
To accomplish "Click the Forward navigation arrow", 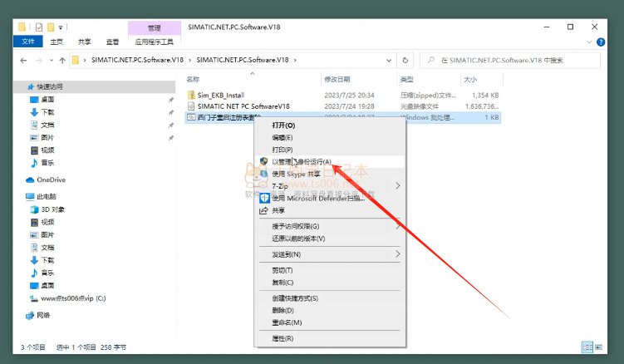I will coord(39,60).
